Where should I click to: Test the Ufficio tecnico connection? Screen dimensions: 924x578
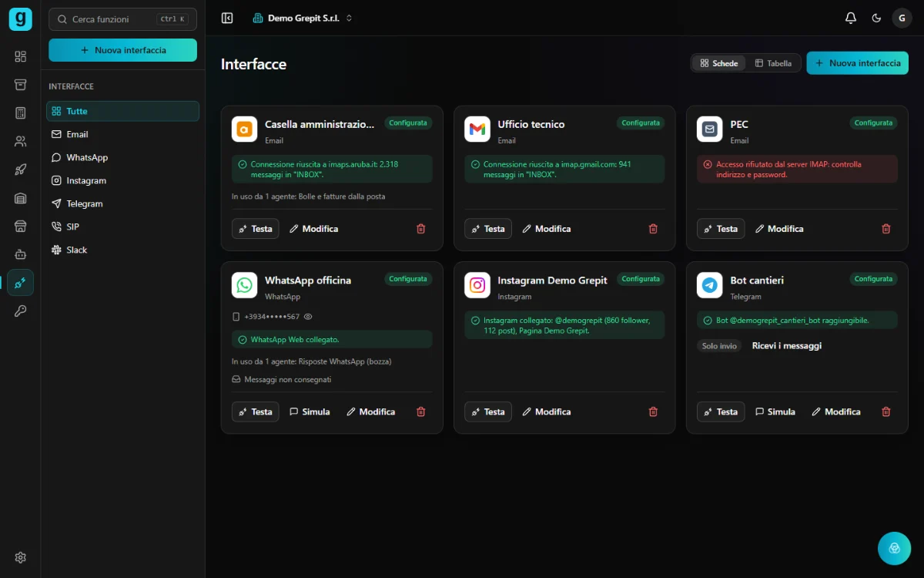[487, 229]
